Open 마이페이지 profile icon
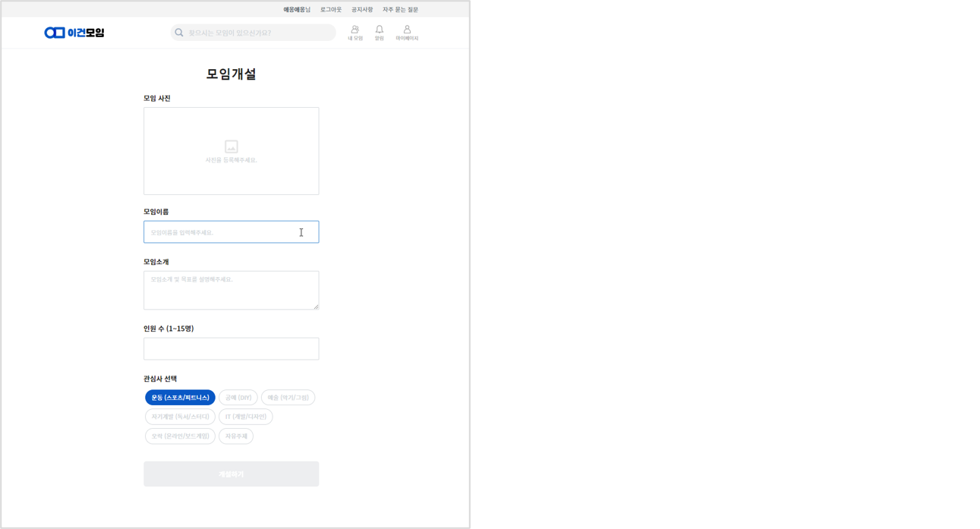The height and width of the screenshot is (529, 980). coord(408,30)
